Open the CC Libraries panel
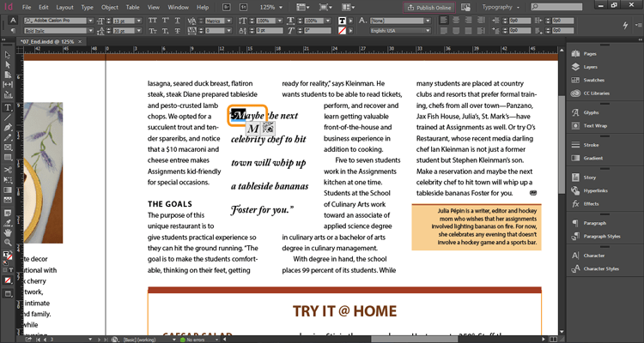The width and height of the screenshot is (644, 343). pyautogui.click(x=597, y=93)
